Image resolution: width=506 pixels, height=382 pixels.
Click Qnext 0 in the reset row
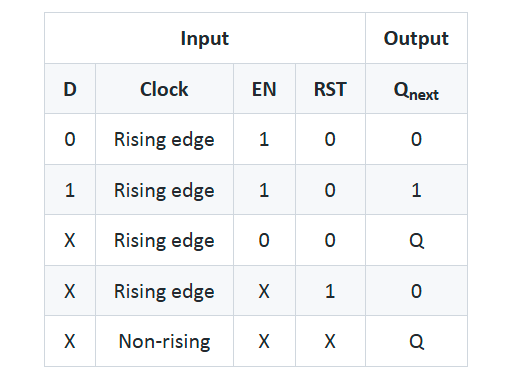(x=416, y=291)
